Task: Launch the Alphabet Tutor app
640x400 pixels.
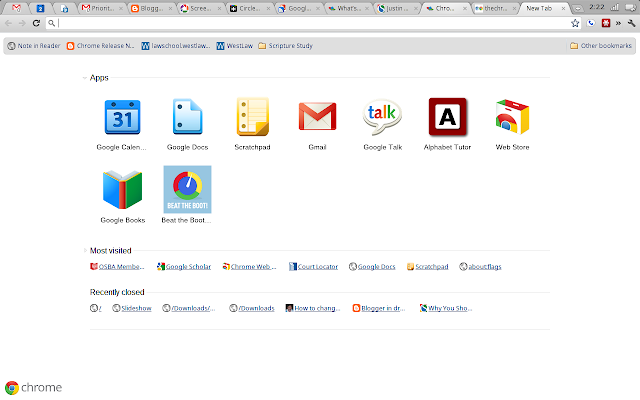Action: 447,117
